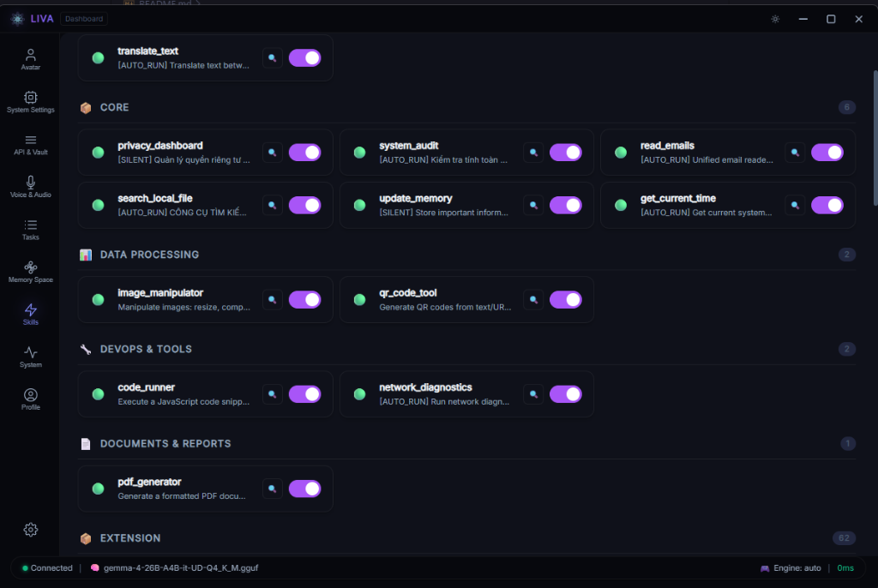Viewport: 878px width, 588px height.
Task: Disable the pdf_generator toggle
Action: [x=304, y=489]
